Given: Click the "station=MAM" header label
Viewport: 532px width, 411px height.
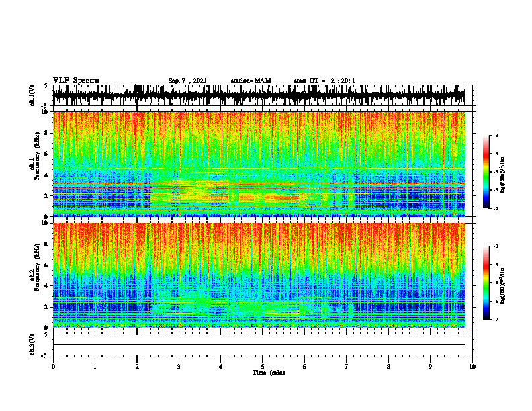Looking at the screenshot, I should click(251, 81).
